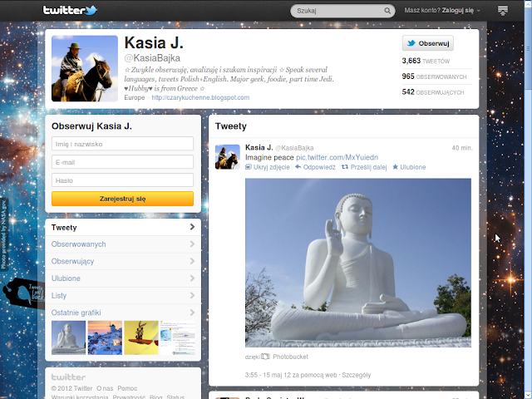
Task: Open the Obserwowanych sidebar item
Action: point(123,244)
